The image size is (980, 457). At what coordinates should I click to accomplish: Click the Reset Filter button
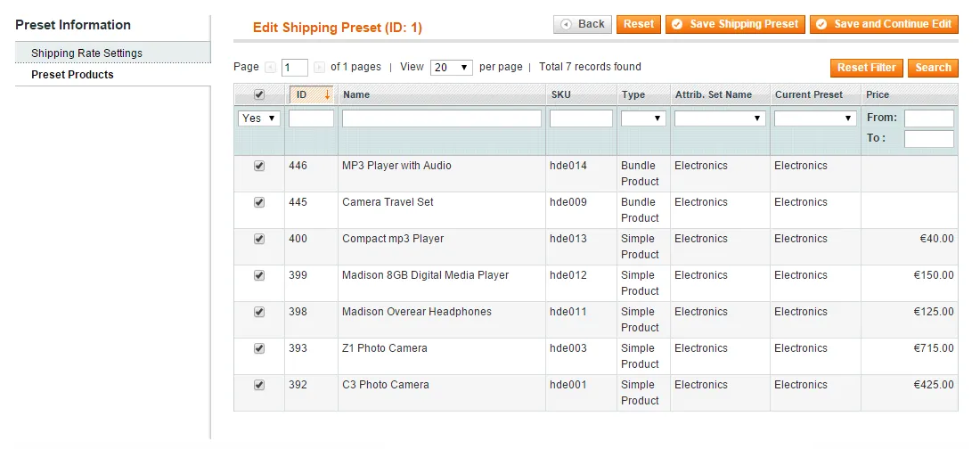[866, 68]
